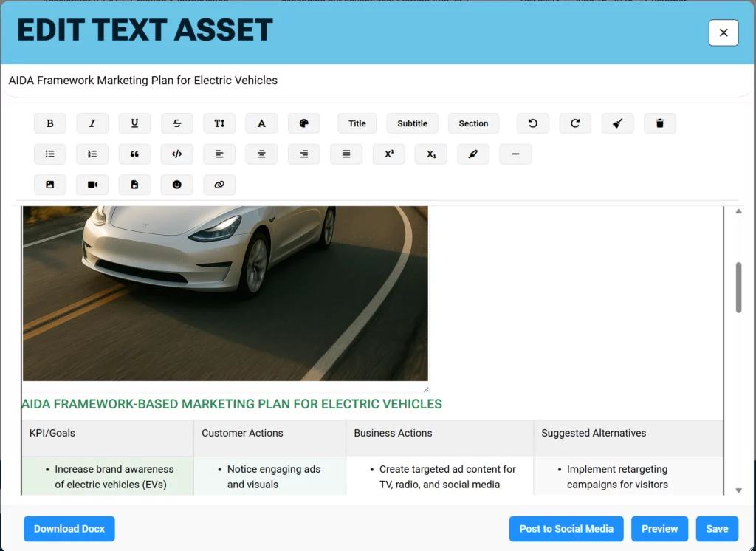756x551 pixels.
Task: Clear formatting with the brush tool
Action: pos(617,123)
